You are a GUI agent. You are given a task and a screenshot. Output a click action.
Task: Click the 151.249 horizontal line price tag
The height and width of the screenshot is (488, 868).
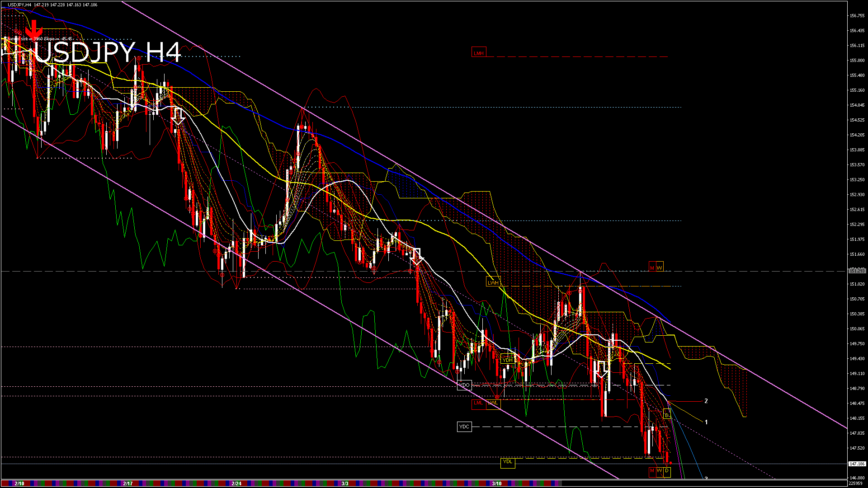857,271
